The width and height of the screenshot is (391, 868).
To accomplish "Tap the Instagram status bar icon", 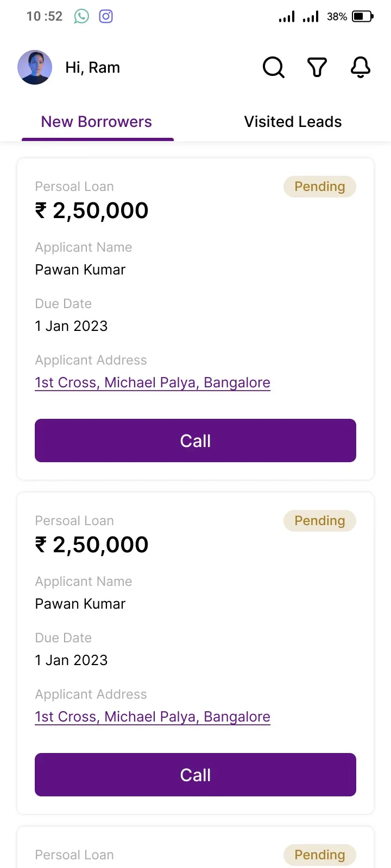I will tap(106, 16).
